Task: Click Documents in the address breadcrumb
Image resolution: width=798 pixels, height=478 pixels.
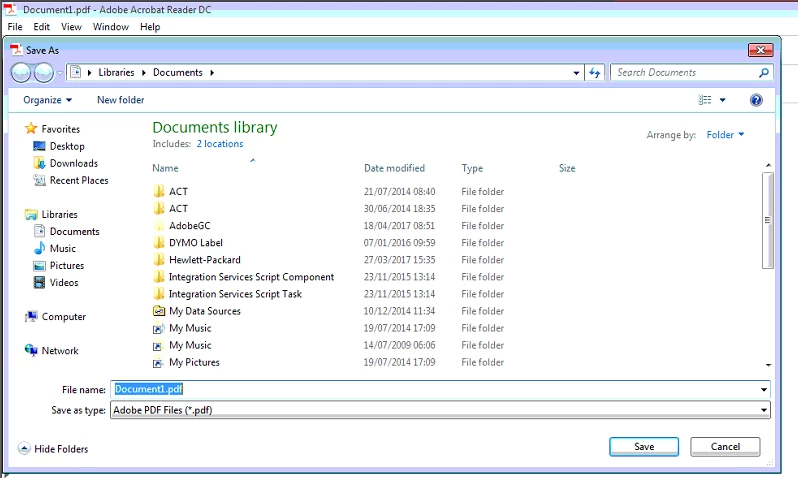Action: click(x=178, y=73)
